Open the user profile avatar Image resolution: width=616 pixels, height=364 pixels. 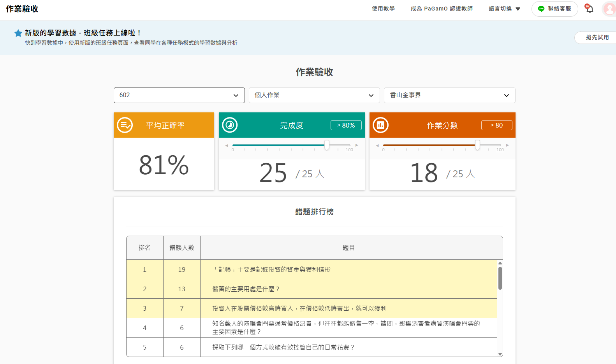pyautogui.click(x=609, y=9)
